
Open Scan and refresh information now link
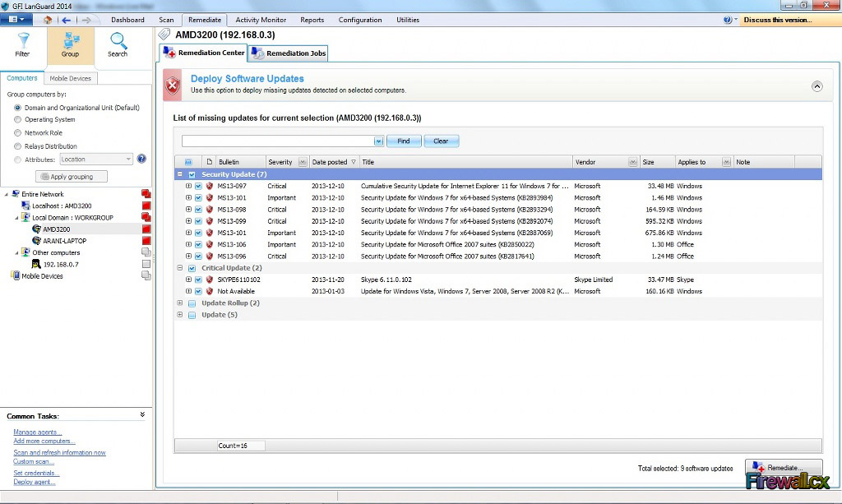pyautogui.click(x=59, y=452)
